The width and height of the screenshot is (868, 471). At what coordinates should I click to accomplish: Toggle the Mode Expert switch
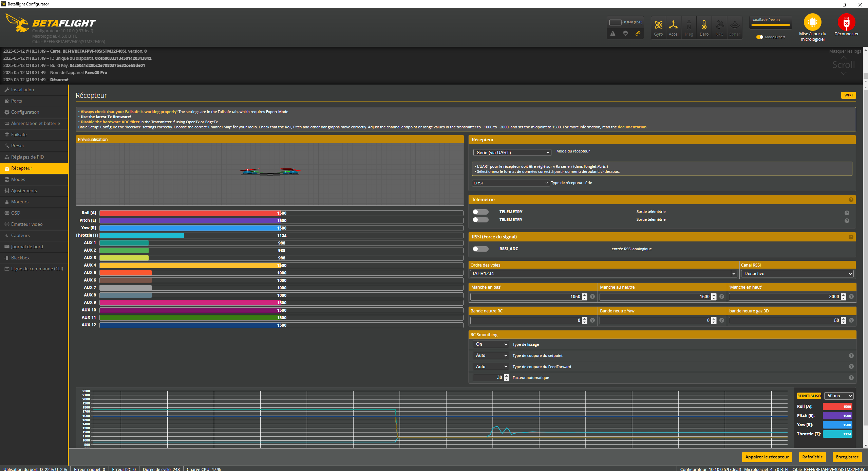[760, 37]
